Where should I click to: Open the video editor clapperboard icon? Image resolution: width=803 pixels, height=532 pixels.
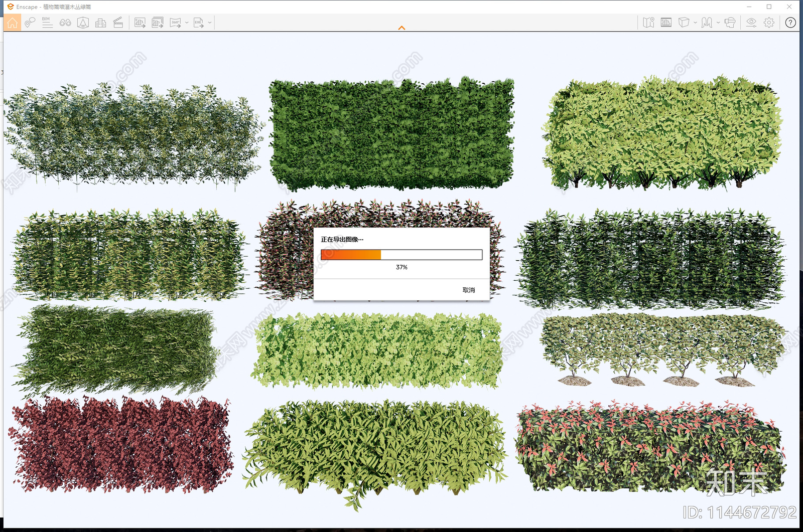click(118, 23)
